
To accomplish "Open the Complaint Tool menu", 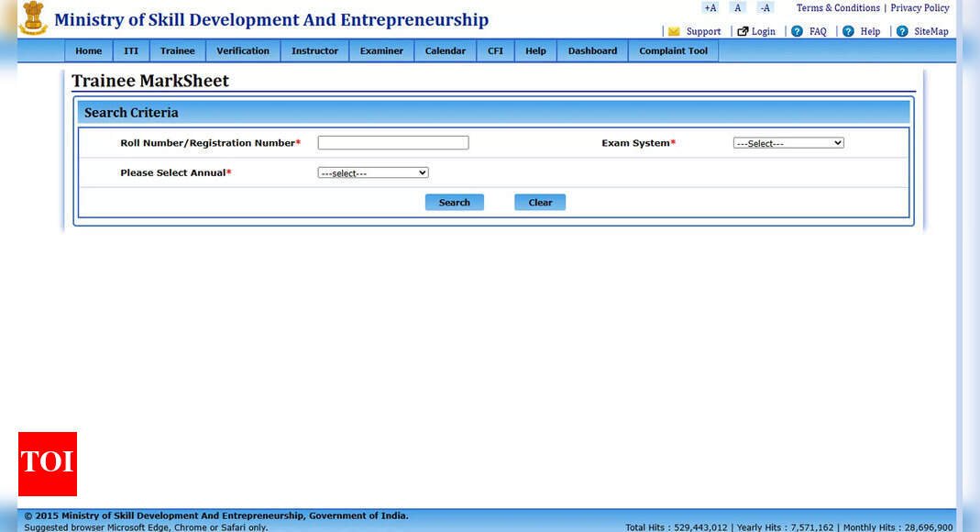I will [674, 50].
